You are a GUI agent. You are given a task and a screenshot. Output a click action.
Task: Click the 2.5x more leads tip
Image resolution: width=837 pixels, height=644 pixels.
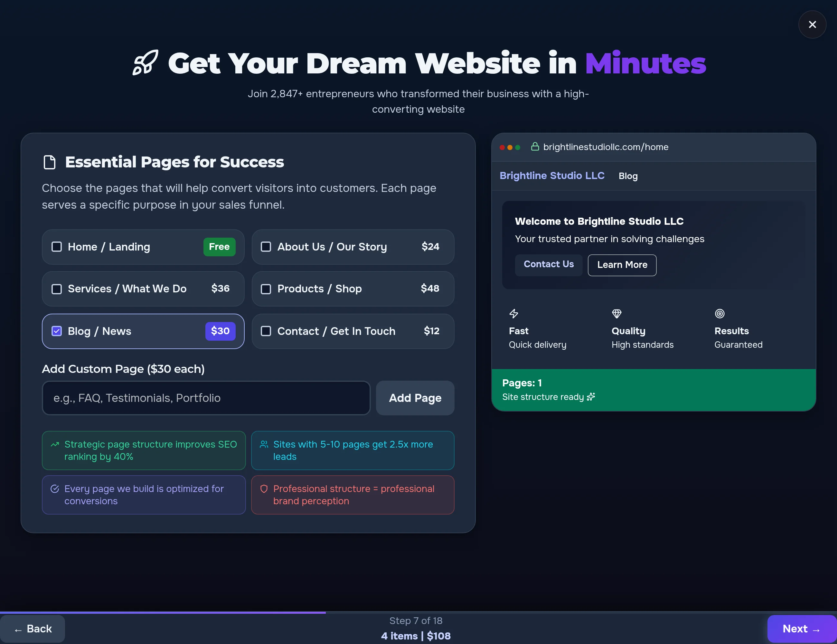[353, 450]
